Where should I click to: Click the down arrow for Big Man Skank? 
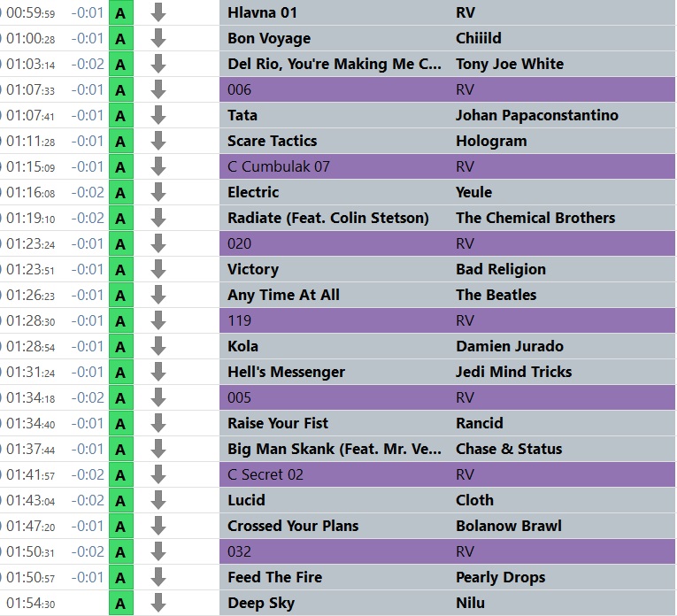tap(158, 450)
